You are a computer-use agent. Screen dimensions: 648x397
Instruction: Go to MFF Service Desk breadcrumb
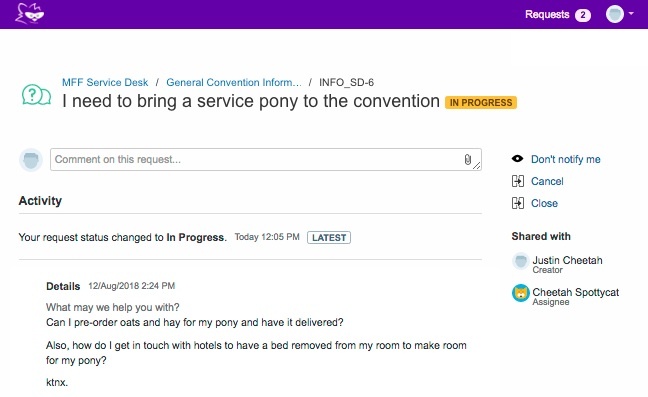tap(105, 82)
